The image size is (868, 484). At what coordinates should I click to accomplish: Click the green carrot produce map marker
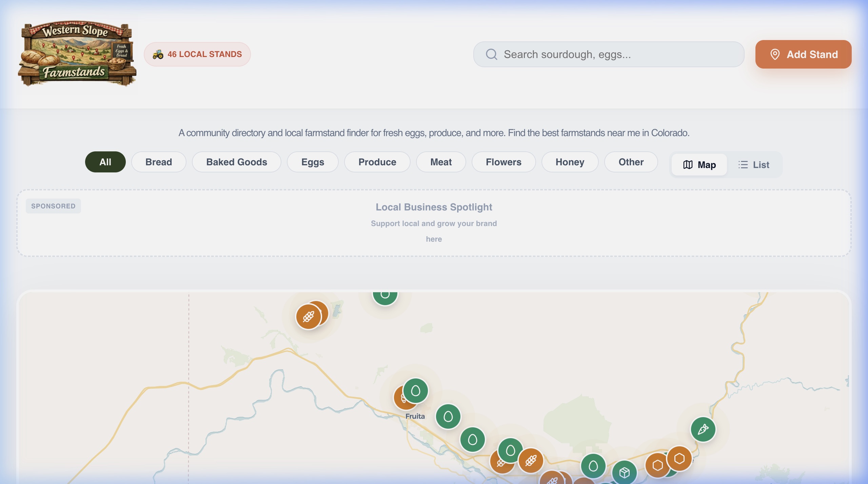pos(703,429)
